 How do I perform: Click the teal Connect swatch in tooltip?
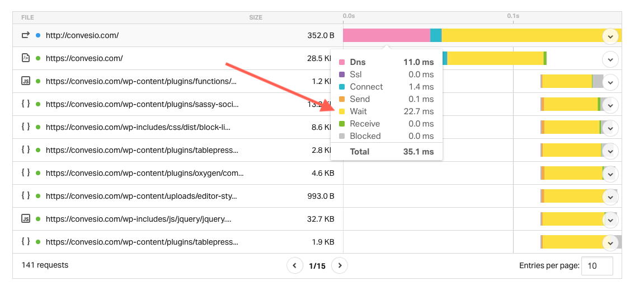tap(342, 87)
